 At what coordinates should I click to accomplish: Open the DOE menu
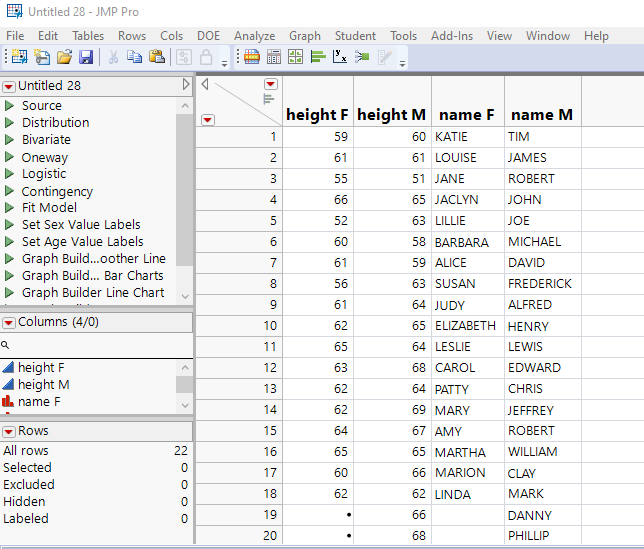click(209, 36)
